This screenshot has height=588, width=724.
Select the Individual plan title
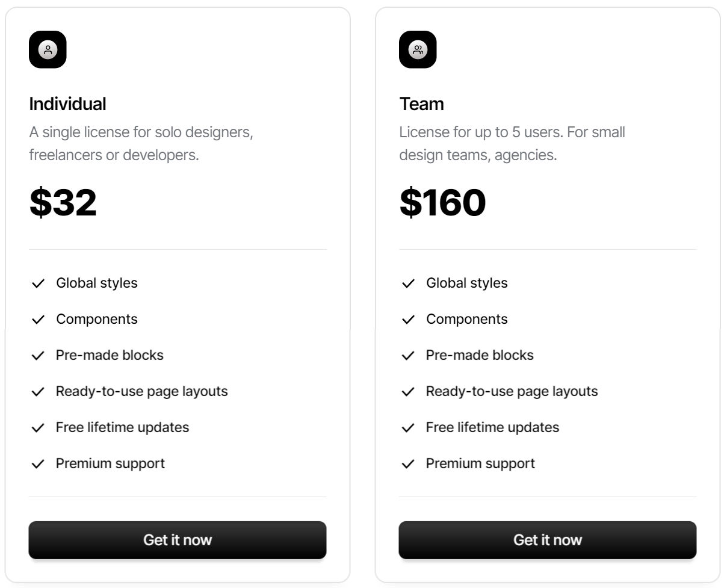[x=68, y=104]
